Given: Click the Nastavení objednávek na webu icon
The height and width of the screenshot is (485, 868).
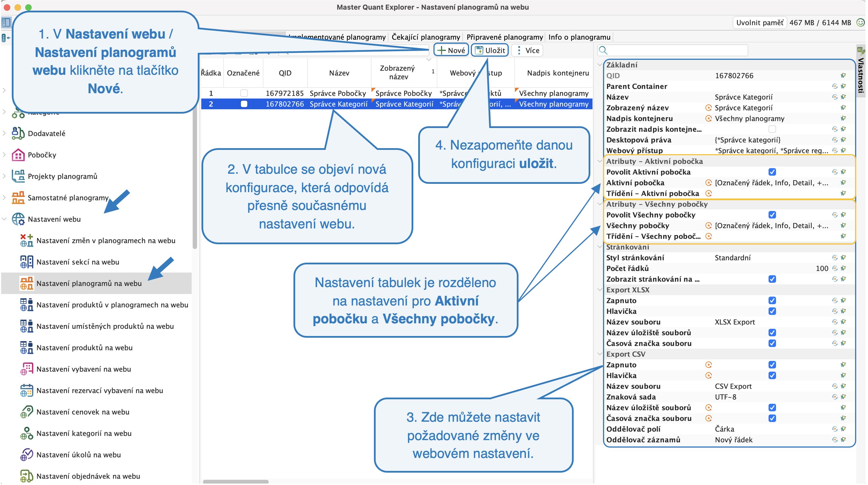Looking at the screenshot, I should [x=27, y=476].
